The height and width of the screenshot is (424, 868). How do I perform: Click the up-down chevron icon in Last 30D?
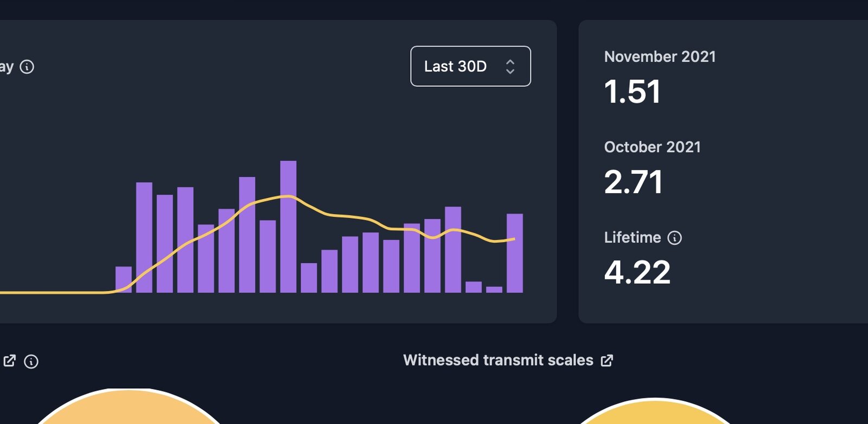510,67
